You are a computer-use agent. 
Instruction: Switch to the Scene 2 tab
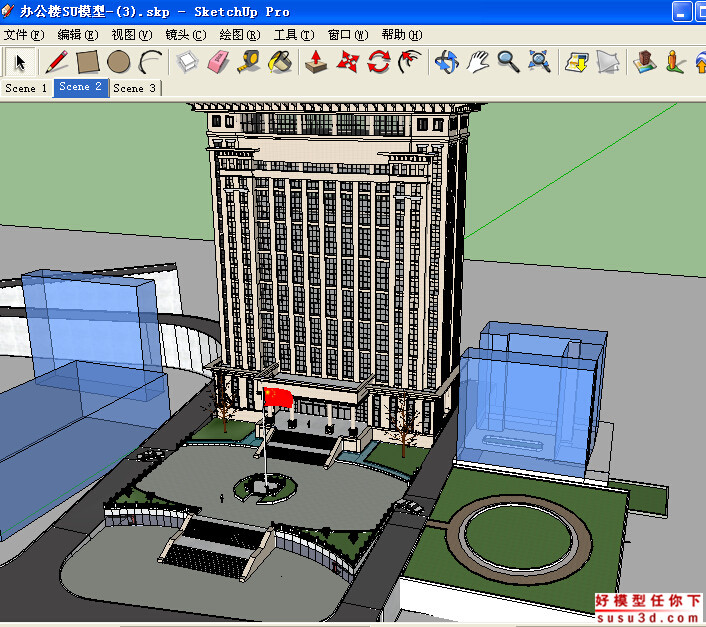[x=81, y=87]
